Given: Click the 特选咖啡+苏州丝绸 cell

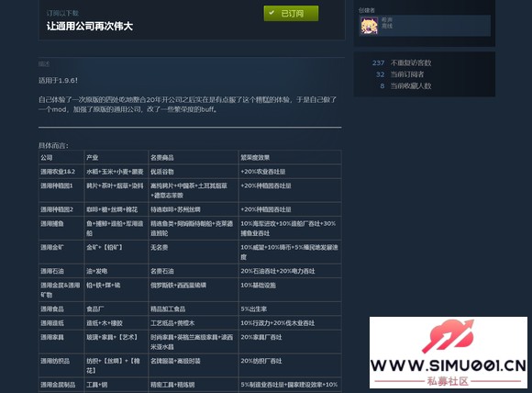Looking at the screenshot, I should tap(194, 209).
